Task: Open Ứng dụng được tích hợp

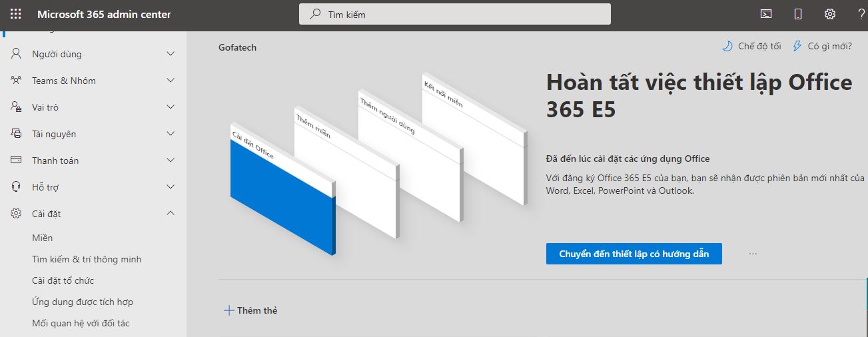Action: [x=83, y=302]
